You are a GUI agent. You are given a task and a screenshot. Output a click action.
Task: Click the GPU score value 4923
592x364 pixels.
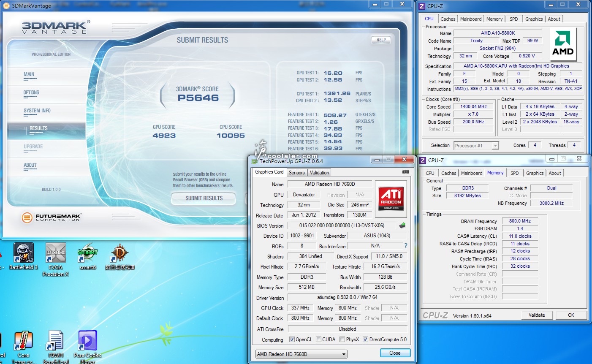[164, 136]
